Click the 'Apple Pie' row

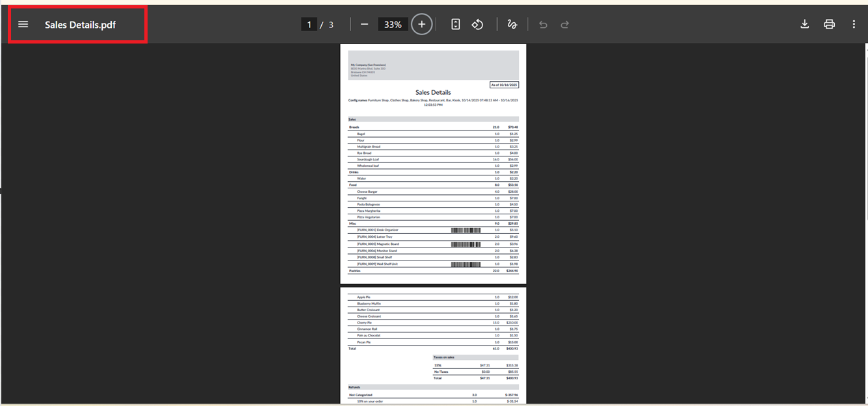[433, 298]
